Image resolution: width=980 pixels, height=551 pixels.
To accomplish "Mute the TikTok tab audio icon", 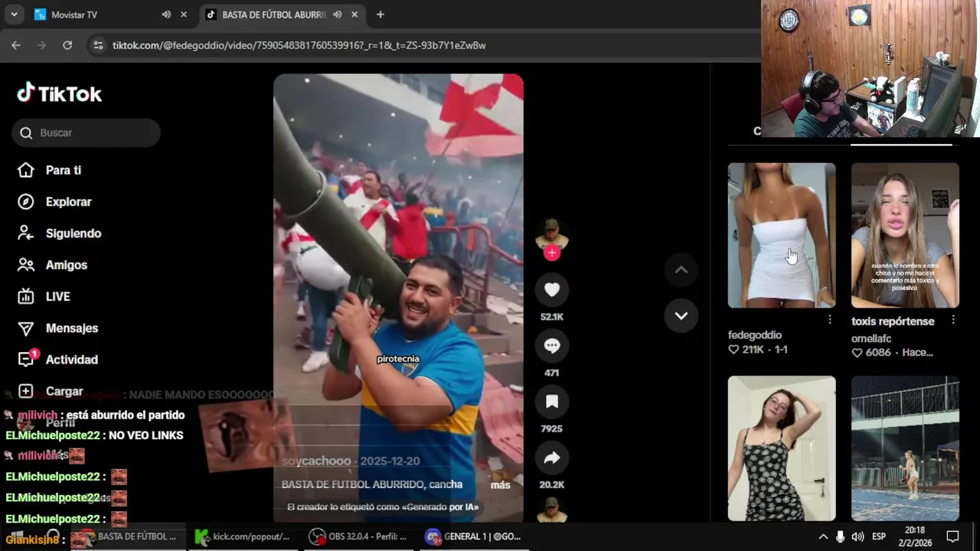I will coord(337,15).
